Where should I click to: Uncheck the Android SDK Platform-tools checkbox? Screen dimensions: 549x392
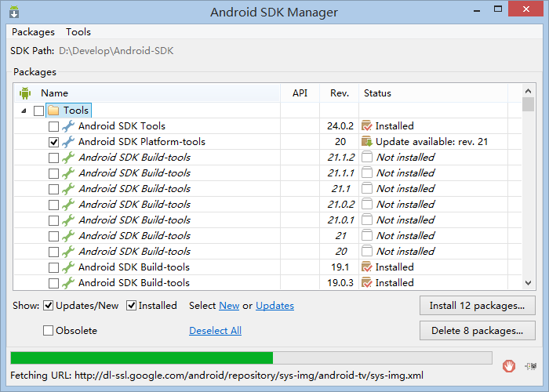tap(53, 142)
